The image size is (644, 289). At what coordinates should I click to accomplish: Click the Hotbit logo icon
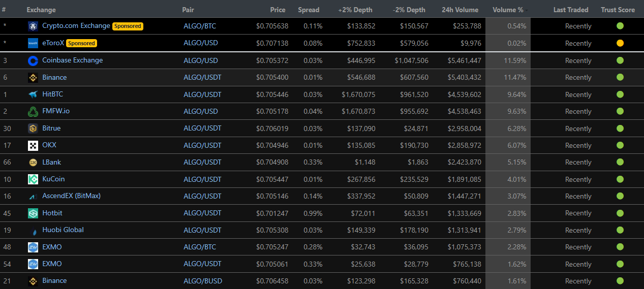pos(33,213)
